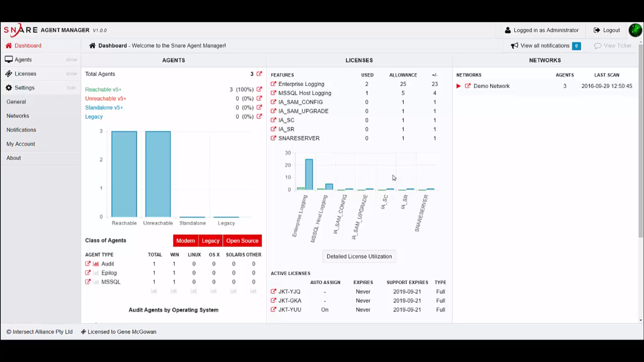
Task: Click the green radar status icon
Action: 635,30
